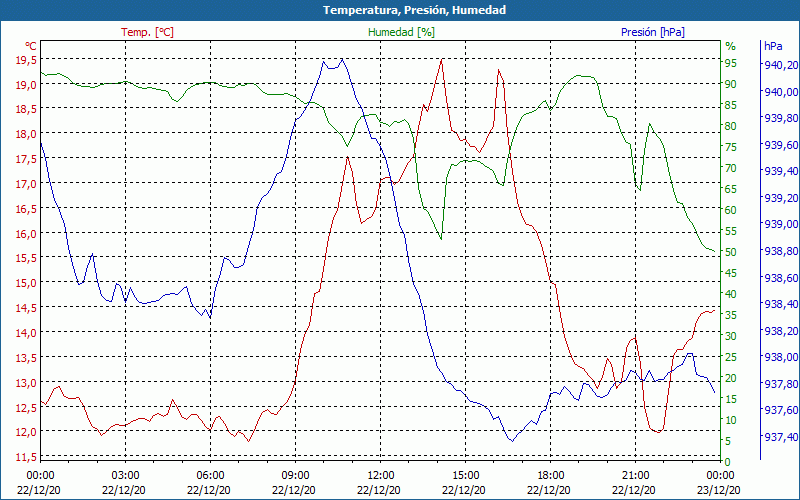Screen dimensions: 800x500
Task: Select the 937,40 pressure axis value
Action: 781,436
